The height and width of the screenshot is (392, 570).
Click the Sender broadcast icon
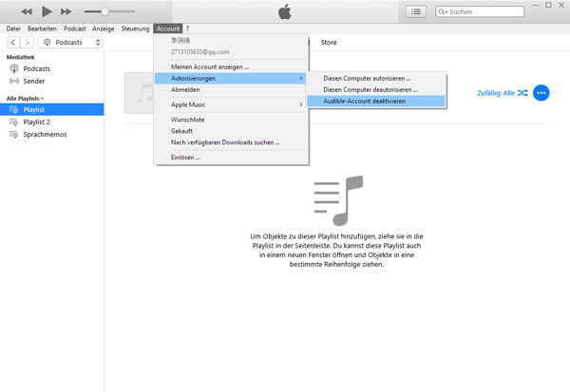pyautogui.click(x=14, y=81)
